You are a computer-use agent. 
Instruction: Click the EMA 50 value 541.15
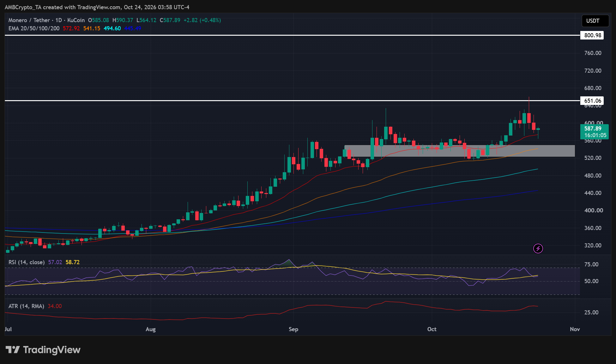(x=92, y=28)
